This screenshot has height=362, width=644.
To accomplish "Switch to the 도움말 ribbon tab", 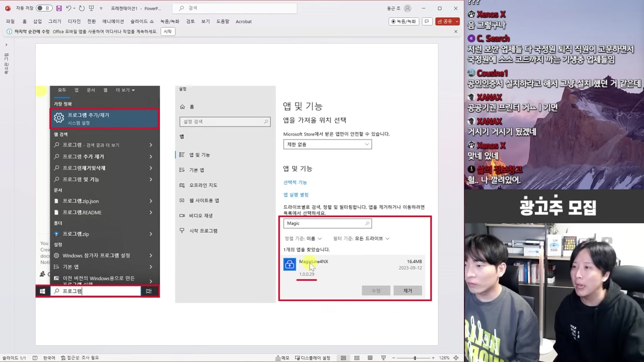I will [x=223, y=22].
